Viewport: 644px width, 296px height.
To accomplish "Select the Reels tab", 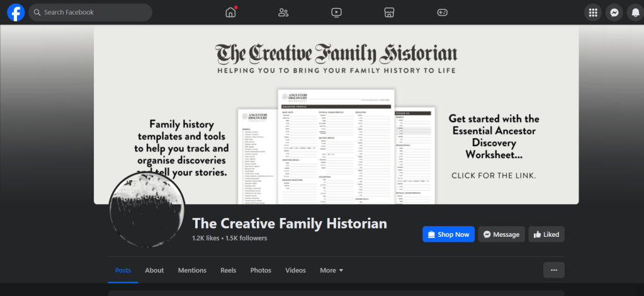I will tap(229, 270).
